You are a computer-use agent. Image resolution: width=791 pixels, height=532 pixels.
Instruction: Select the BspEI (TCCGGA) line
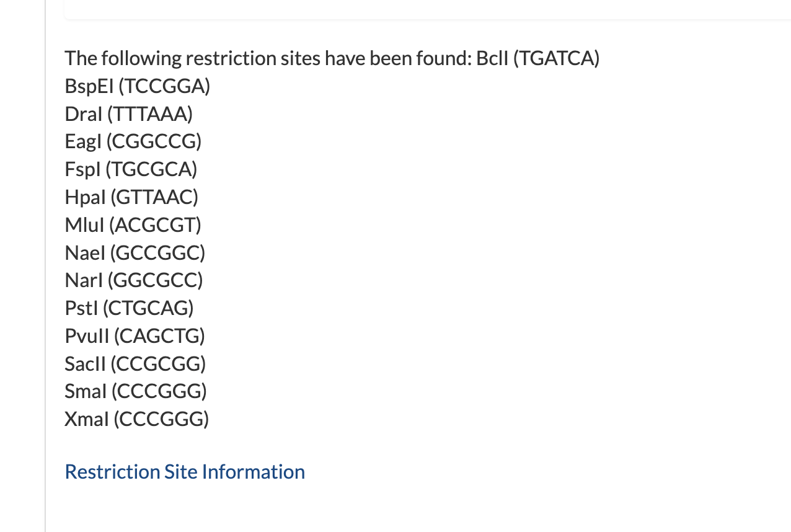(138, 87)
